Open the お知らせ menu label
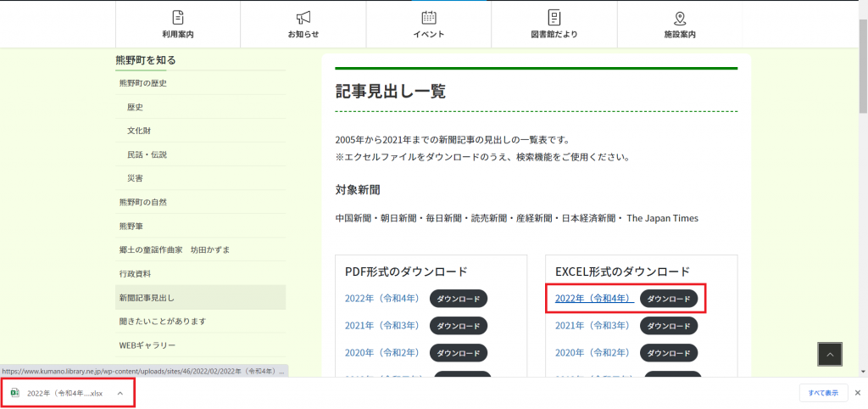 pos(303,34)
